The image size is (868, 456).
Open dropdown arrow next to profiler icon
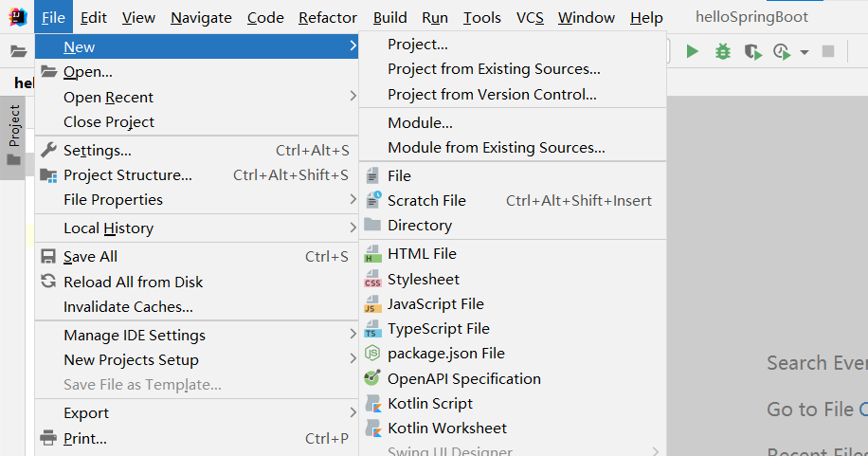tap(805, 52)
